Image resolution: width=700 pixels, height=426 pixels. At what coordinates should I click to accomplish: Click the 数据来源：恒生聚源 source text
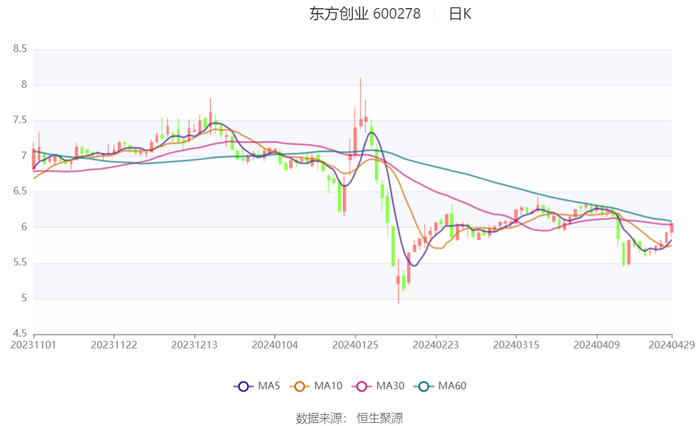[x=350, y=417]
